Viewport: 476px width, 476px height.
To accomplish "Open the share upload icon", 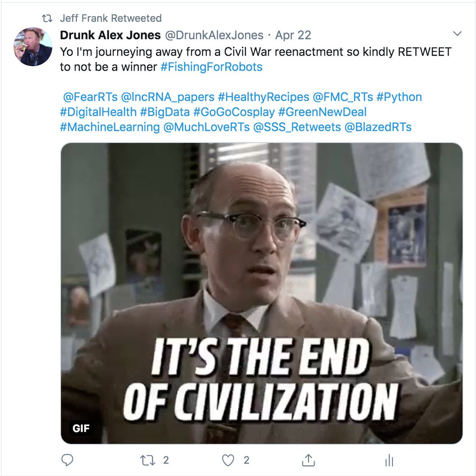I will click(308, 460).
